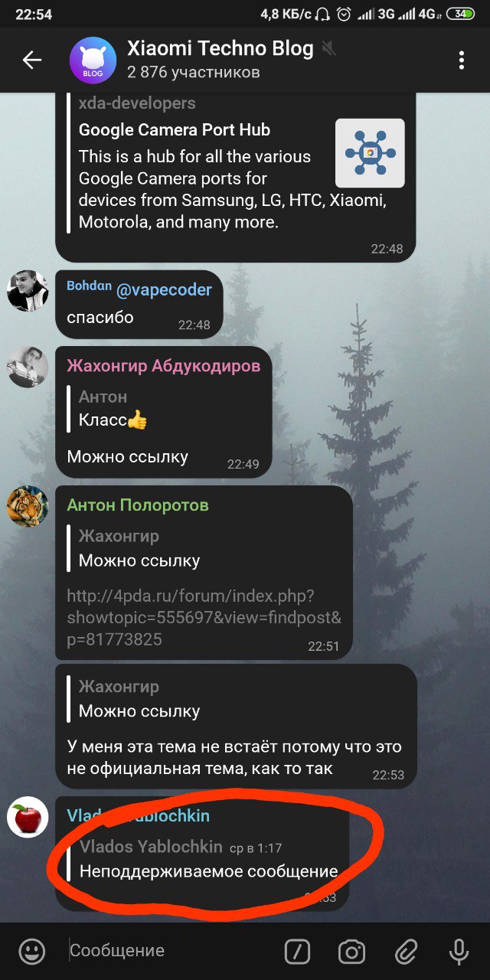Image resolution: width=490 pixels, height=980 pixels.
Task: Open the 4pda.ru forum link
Action: coord(204,617)
